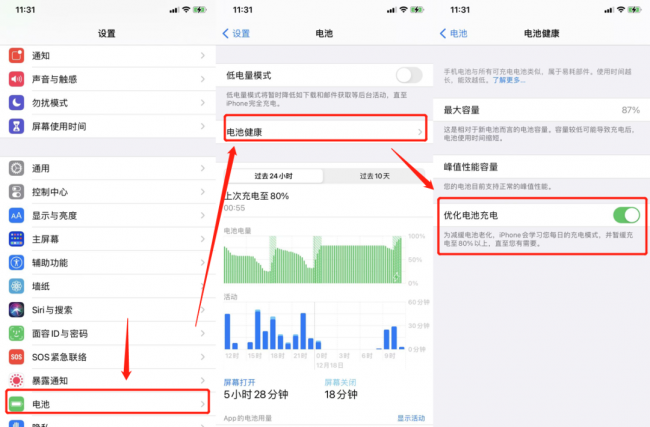The height and width of the screenshot is (427, 650).
Task: Tap the Home Screen (主屏幕) grid icon
Action: point(17,239)
